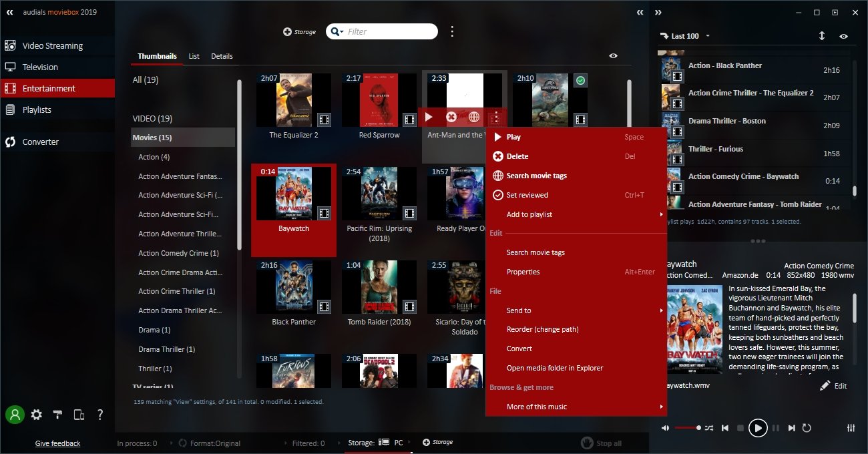
Task: Switch to the Details tab
Action: (x=222, y=56)
